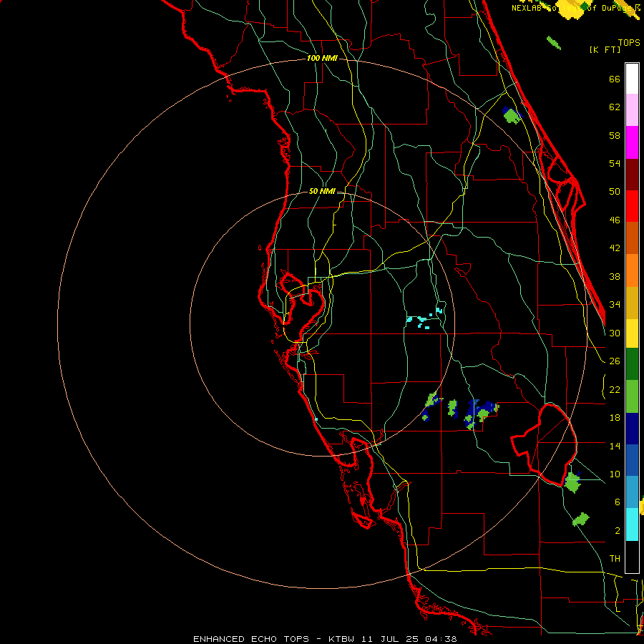The image size is (644, 644).
Task: Click the black TH threshold swatch
Action: tap(632, 557)
